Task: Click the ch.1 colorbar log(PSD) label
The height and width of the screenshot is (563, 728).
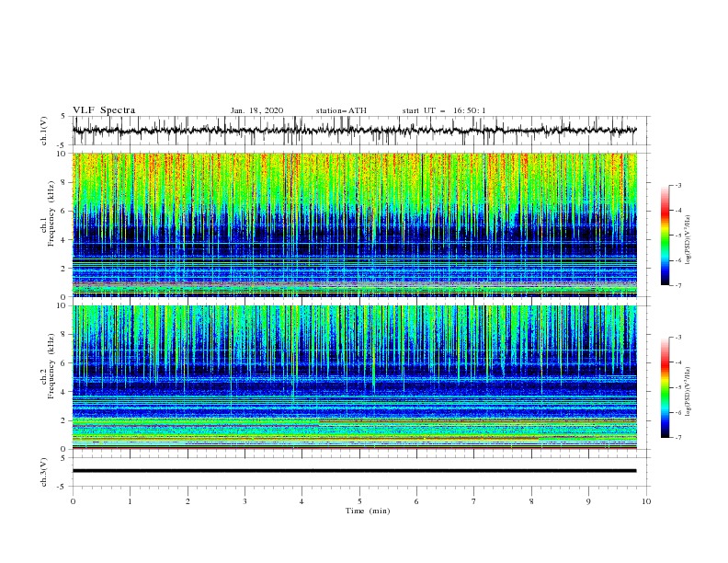Action: point(688,239)
